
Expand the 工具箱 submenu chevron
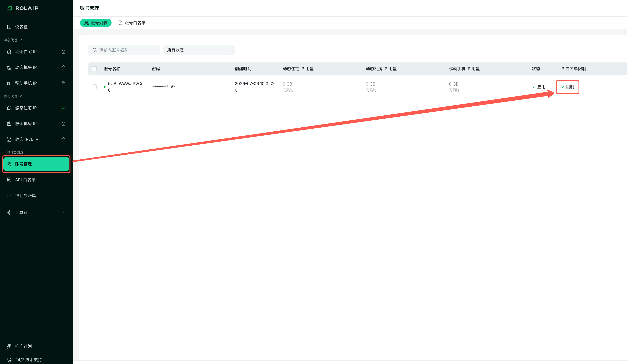coord(63,212)
